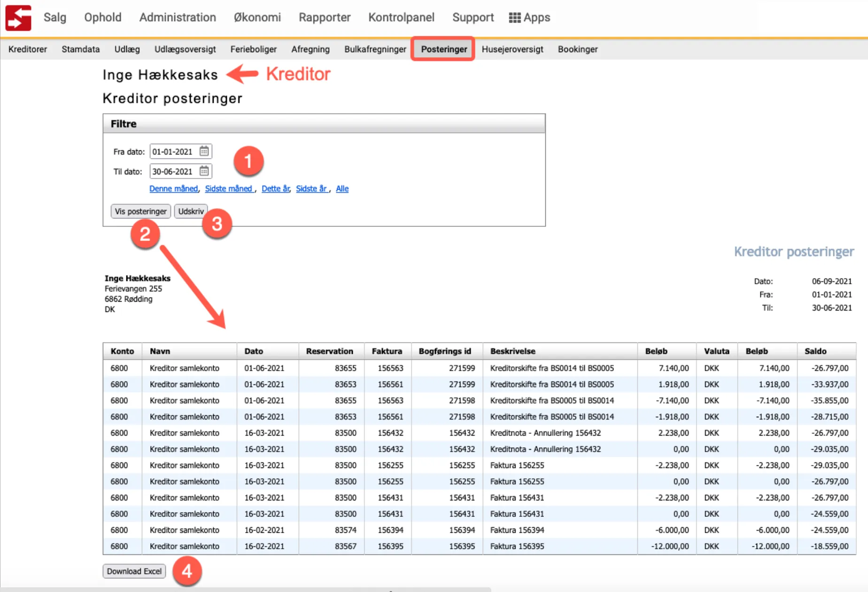Image resolution: width=868 pixels, height=592 pixels.
Task: Click the Denne måned link
Action: (174, 188)
